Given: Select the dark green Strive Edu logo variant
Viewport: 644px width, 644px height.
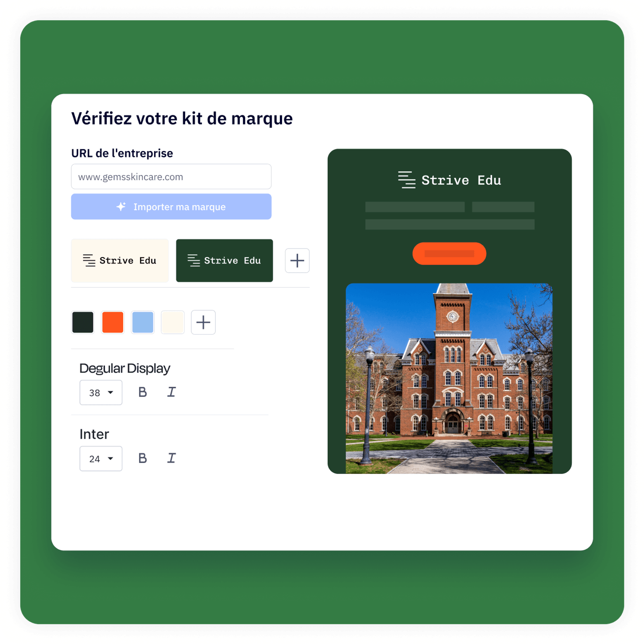Looking at the screenshot, I should 224,260.
